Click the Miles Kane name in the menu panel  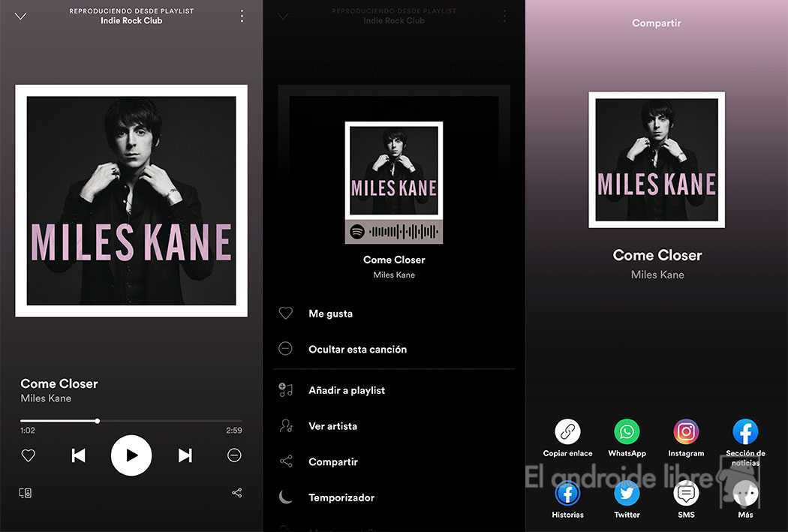coord(394,275)
